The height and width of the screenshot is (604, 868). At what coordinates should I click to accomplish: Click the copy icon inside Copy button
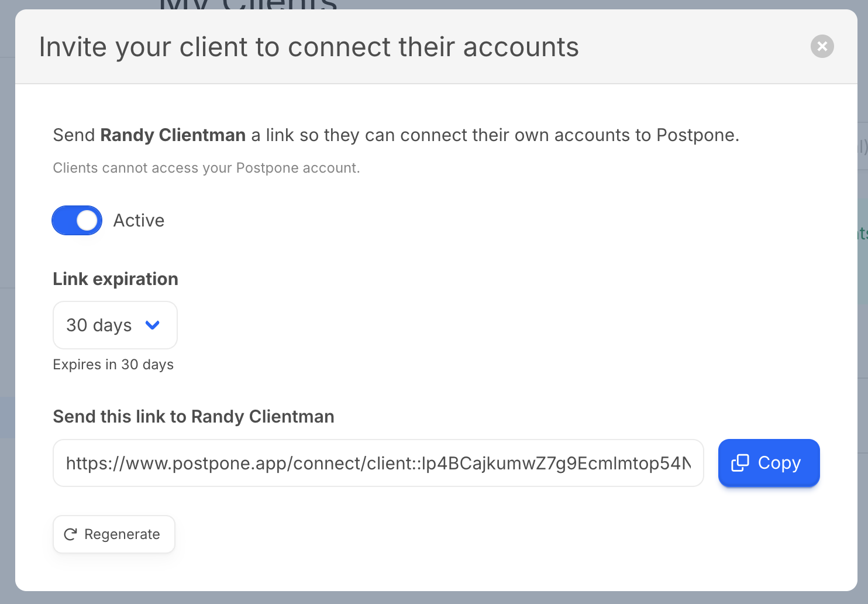coord(740,463)
